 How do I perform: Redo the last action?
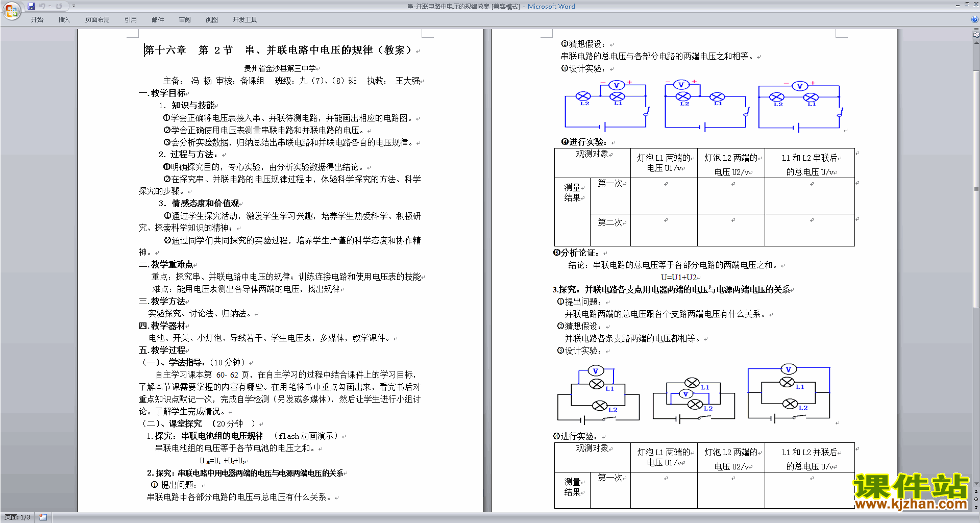59,6
